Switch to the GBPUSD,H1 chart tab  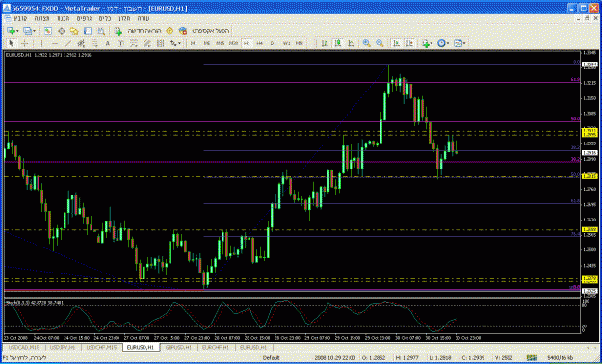(x=178, y=347)
